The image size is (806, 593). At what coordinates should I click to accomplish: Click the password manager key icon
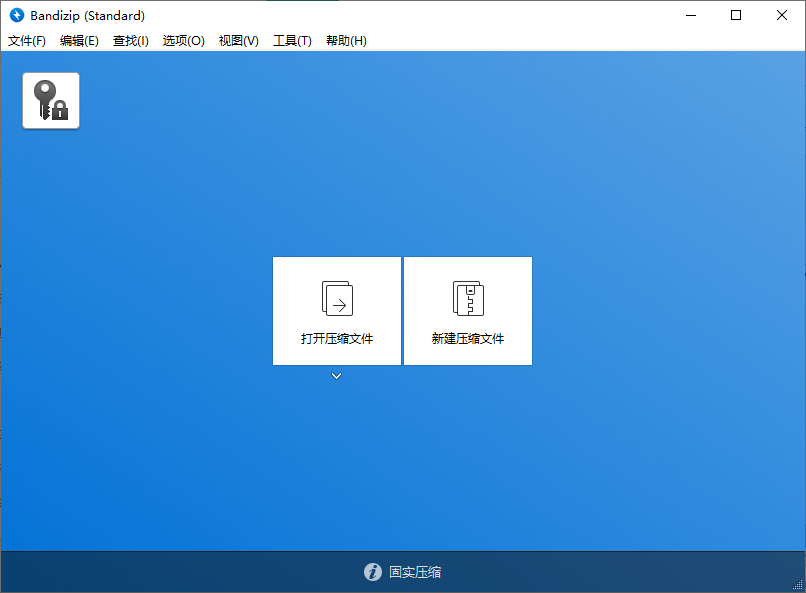tap(50, 100)
